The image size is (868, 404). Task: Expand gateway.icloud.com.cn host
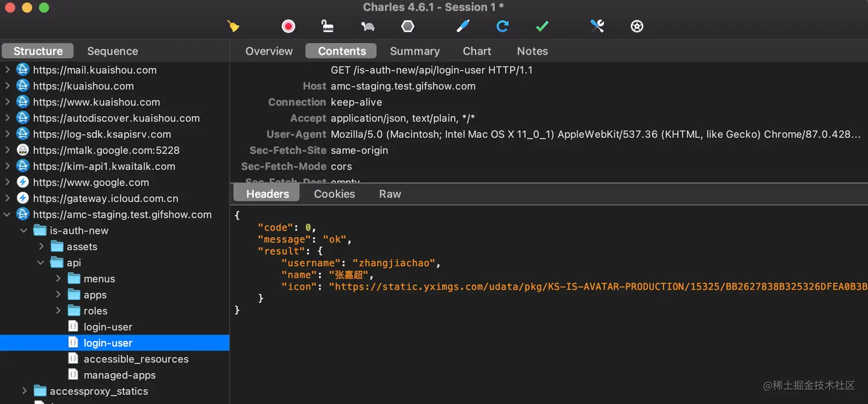tap(7, 199)
